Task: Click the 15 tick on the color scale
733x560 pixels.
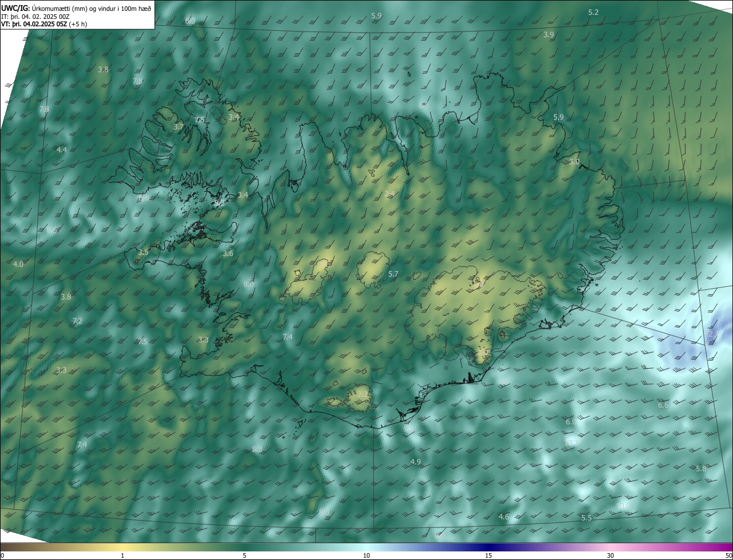Action: tap(488, 555)
